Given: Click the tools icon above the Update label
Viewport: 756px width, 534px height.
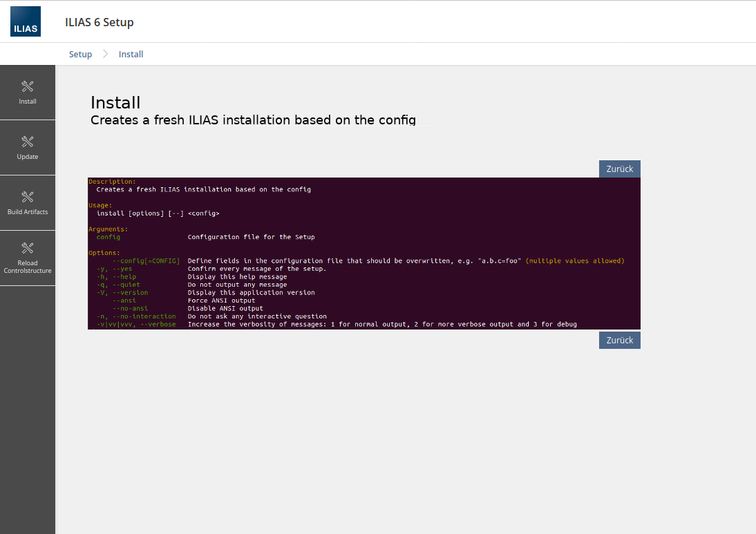Looking at the screenshot, I should coord(28,142).
